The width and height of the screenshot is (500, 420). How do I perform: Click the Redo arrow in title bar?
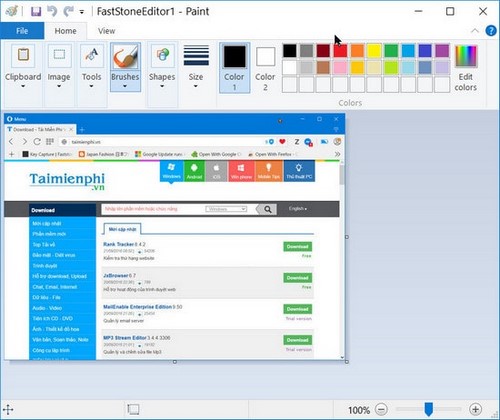click(x=69, y=11)
